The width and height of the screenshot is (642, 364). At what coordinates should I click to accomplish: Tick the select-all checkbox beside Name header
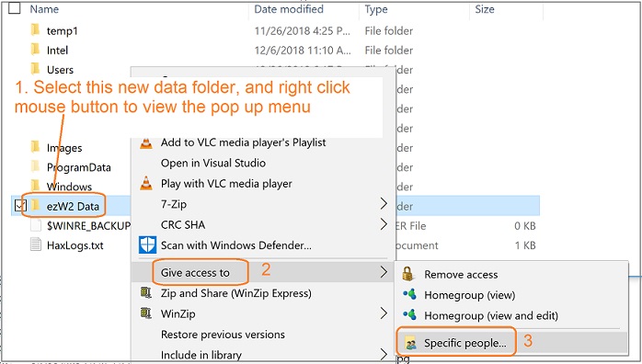tap(15, 8)
